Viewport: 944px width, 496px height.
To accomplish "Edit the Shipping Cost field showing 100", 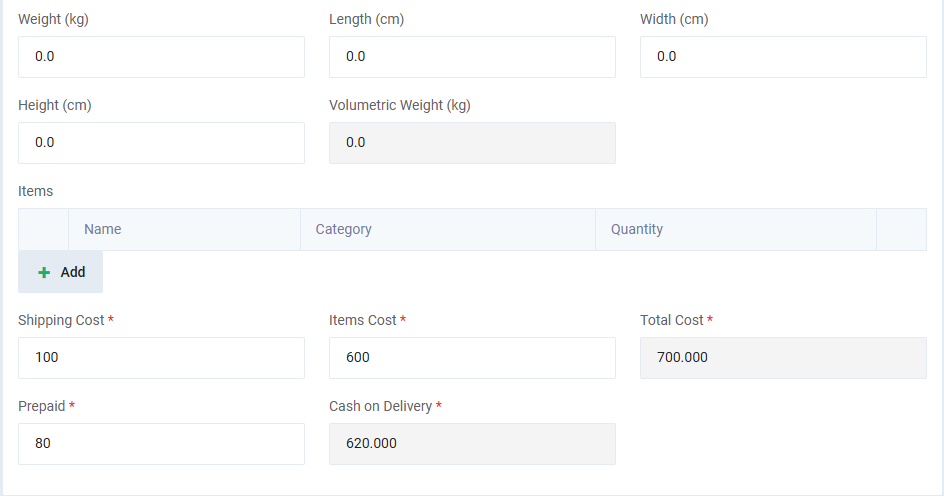I will tap(161, 358).
